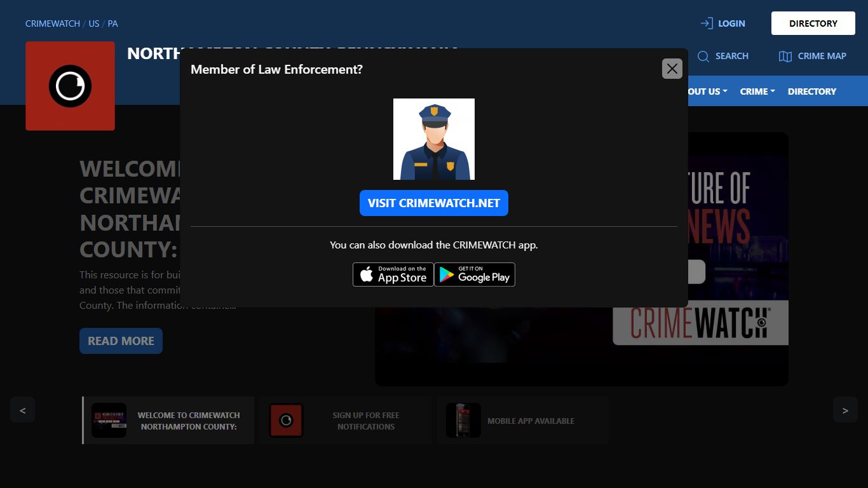Viewport: 868px width, 488px height.
Task: Click the notifications slide logo thumbnail
Action: click(286, 421)
